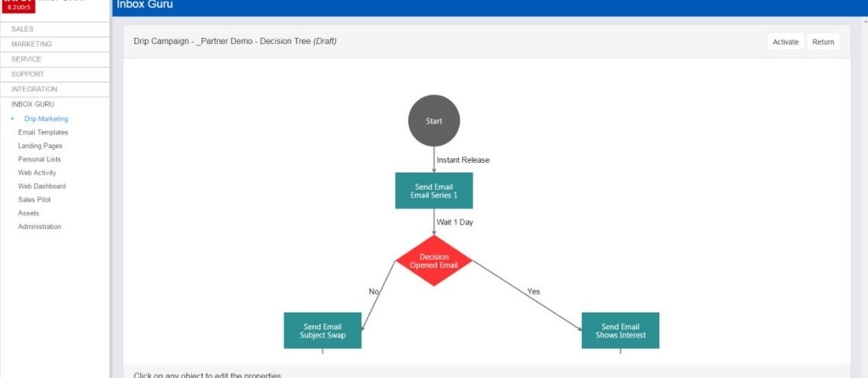Go to Assets

pyautogui.click(x=29, y=213)
